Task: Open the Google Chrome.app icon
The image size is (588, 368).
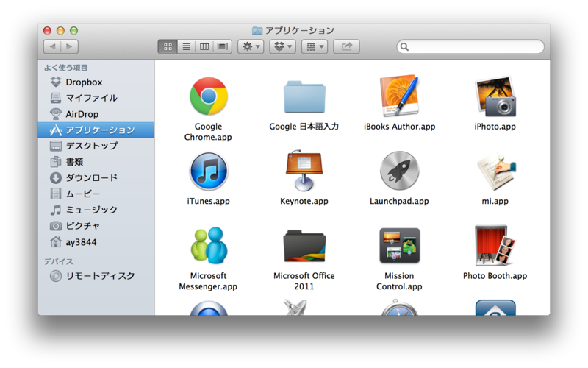Action: pyautogui.click(x=209, y=96)
